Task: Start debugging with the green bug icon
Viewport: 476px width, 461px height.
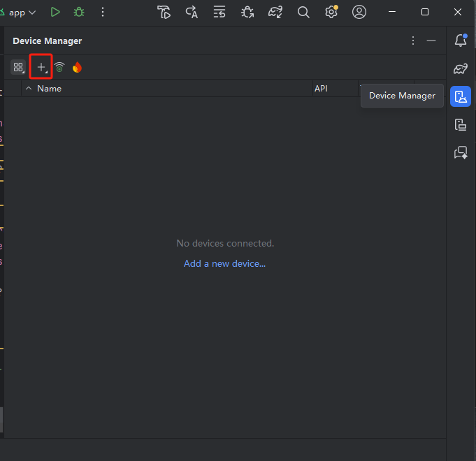Action: (79, 12)
